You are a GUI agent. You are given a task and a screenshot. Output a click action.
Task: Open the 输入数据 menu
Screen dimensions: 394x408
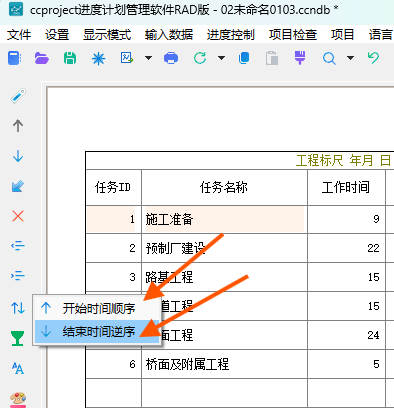pos(169,35)
